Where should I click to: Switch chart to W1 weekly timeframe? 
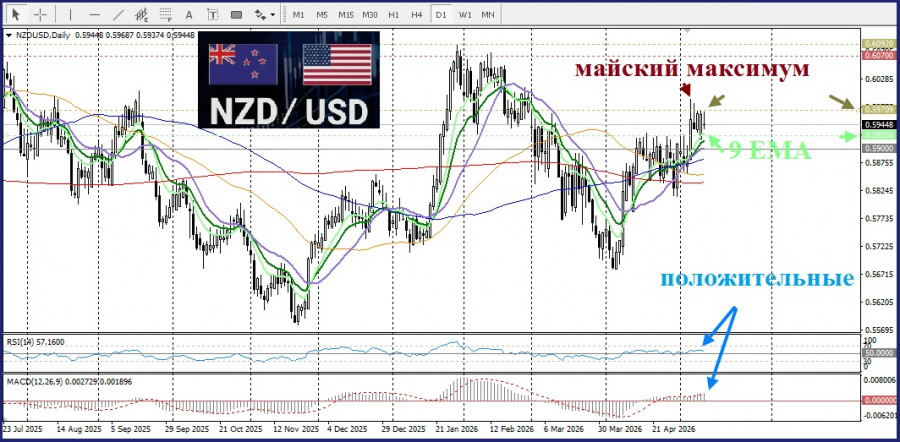[x=464, y=14]
